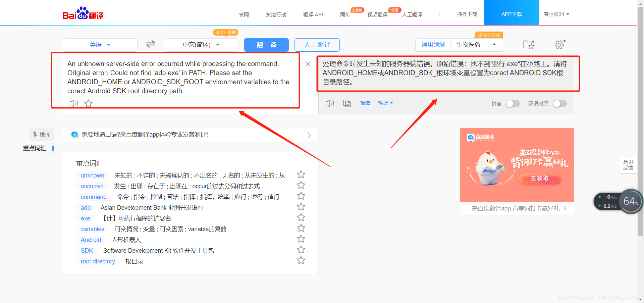
Task: Copy the translated text
Action: tap(347, 103)
